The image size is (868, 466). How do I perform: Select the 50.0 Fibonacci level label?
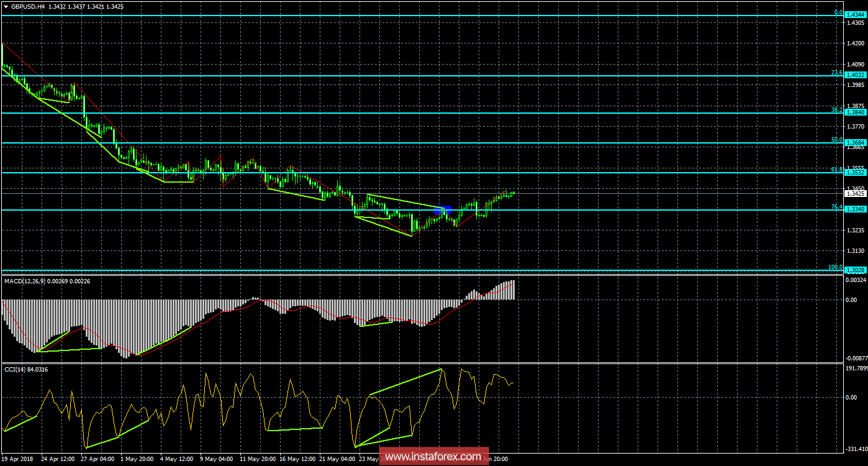point(837,140)
